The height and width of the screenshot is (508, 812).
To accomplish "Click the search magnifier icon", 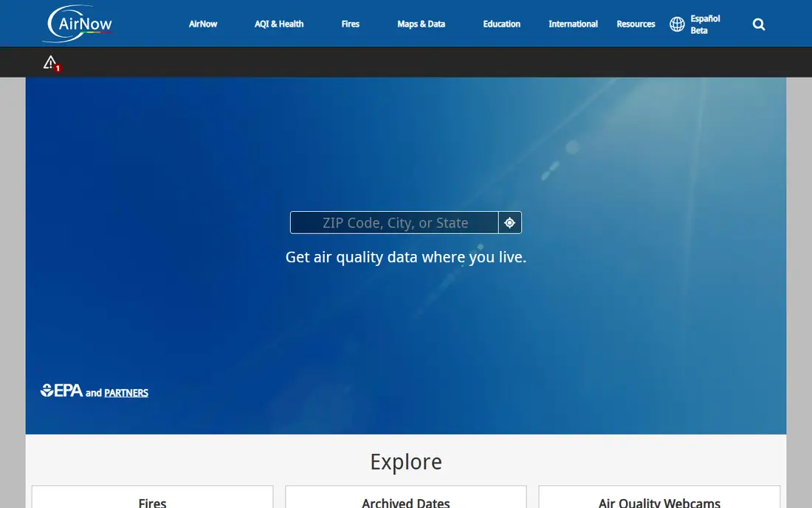I will [x=759, y=24].
